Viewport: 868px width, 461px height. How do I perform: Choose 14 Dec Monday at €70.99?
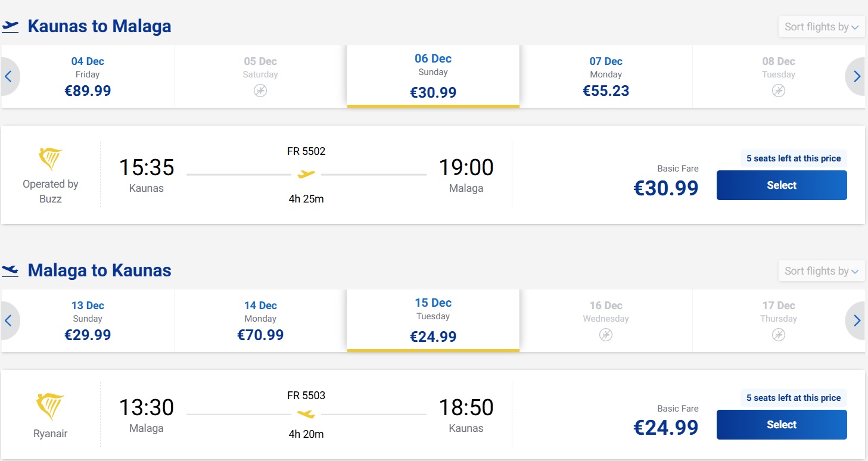pos(260,321)
